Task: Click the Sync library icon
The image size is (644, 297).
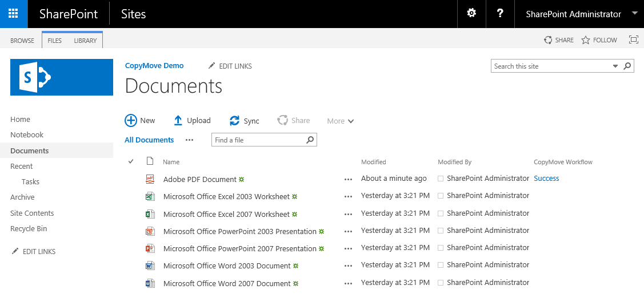Action: (234, 121)
